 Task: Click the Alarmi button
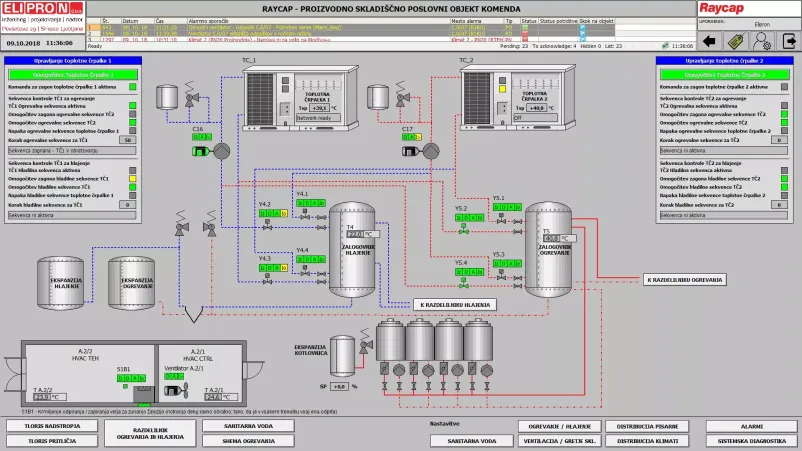[751, 425]
